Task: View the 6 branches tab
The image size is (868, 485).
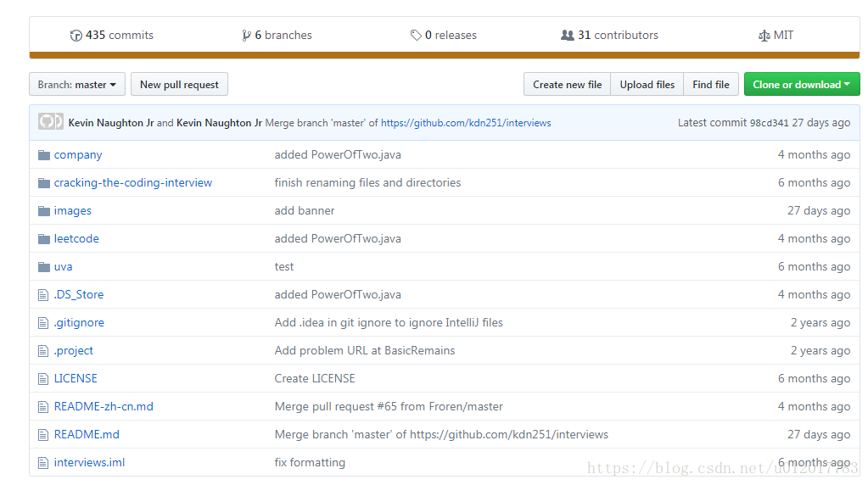Action: [x=277, y=36]
